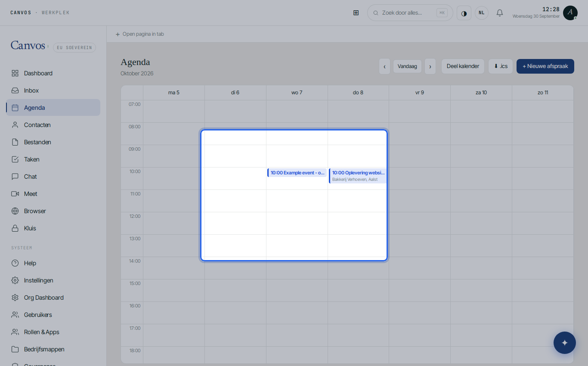Open the Chat bubble icon
The height and width of the screenshot is (366, 588).
(x=15, y=177)
